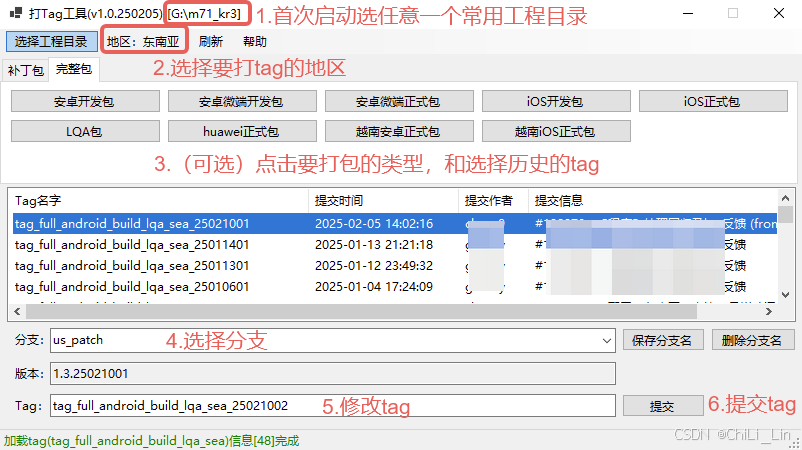Image resolution: width=802 pixels, height=450 pixels.
Task: Switch to the 完整包 tab
Action: pos(74,69)
